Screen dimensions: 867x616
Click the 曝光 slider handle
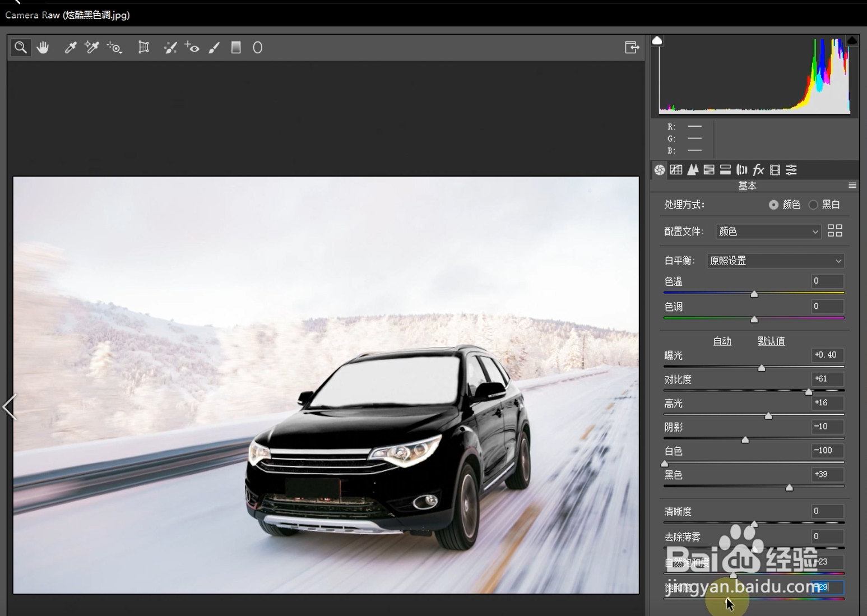tap(762, 368)
